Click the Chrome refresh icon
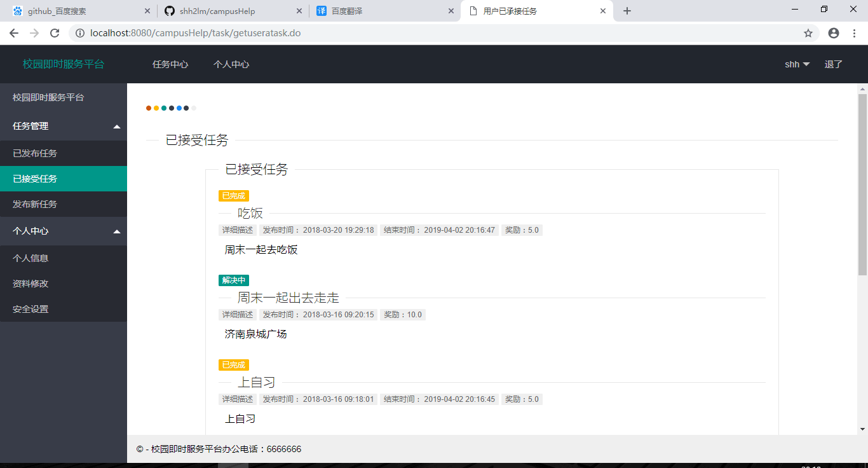Viewport: 868px width, 468px height. click(x=54, y=32)
